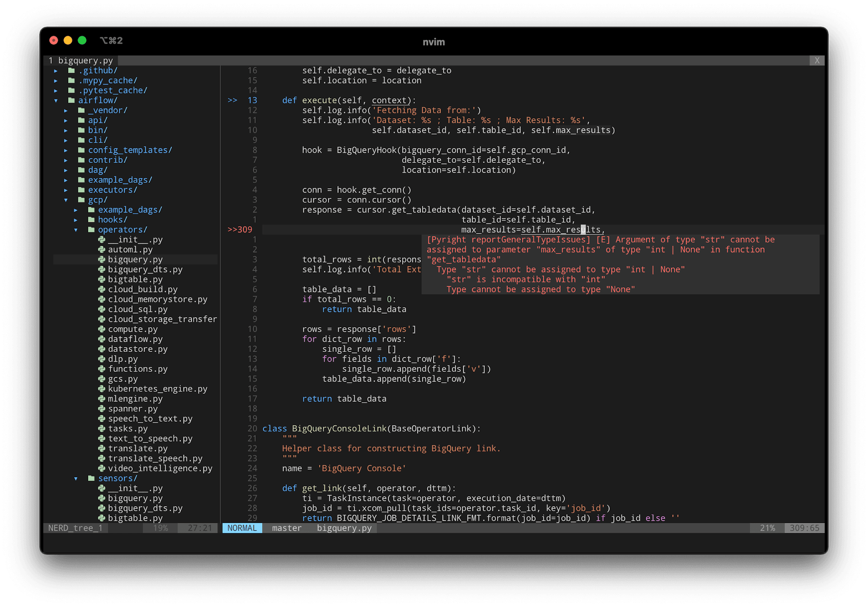Collapse the airflow directory
This screenshot has height=607, width=868.
56,100
